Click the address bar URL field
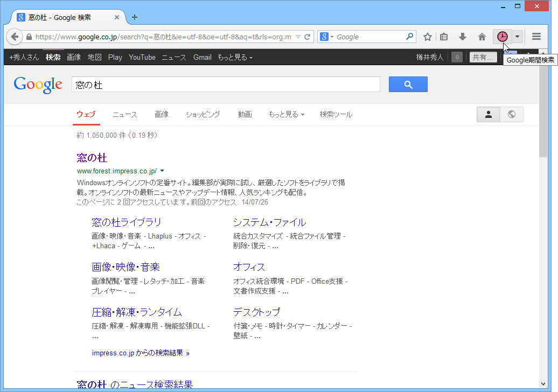558x392 pixels. coord(163,37)
